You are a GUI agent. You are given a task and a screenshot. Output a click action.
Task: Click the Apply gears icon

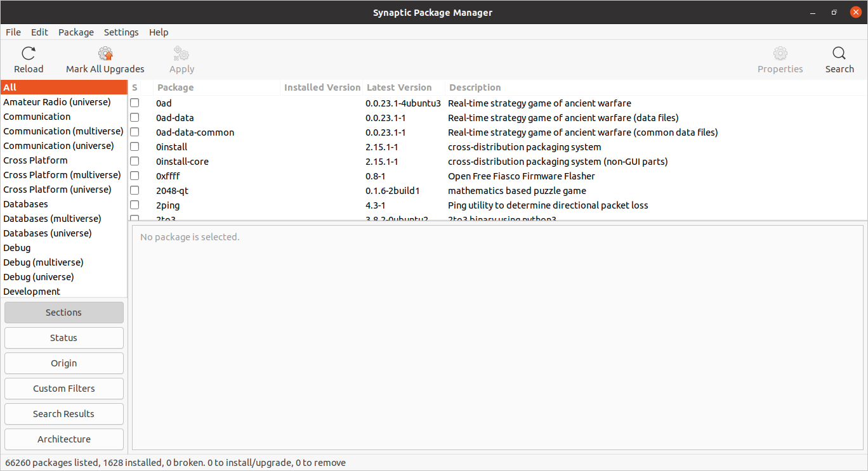181,54
